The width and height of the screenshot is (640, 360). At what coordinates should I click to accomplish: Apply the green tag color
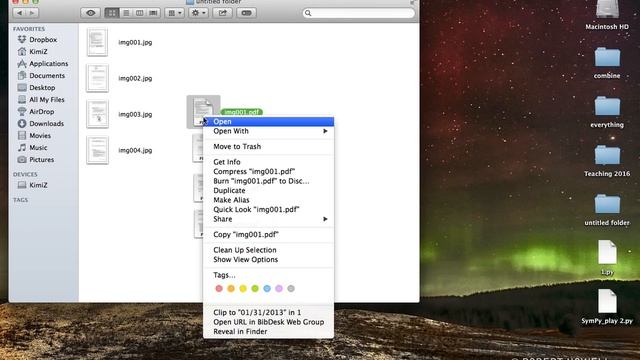click(x=255, y=289)
